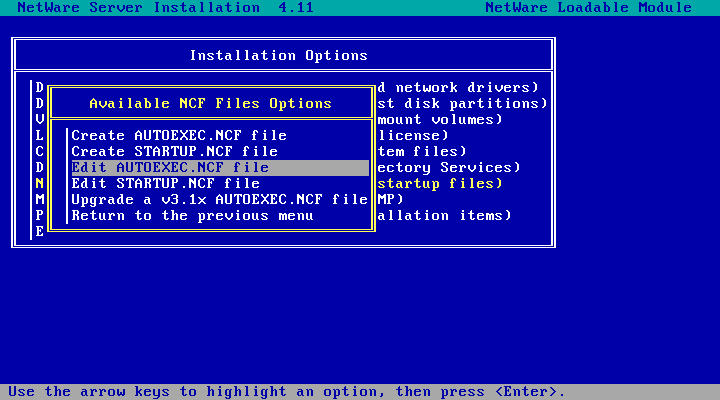Select Upgrade a v3.1x AUTOEXEC.NCF file
Image resolution: width=720 pixels, height=400 pixels.
point(219,200)
